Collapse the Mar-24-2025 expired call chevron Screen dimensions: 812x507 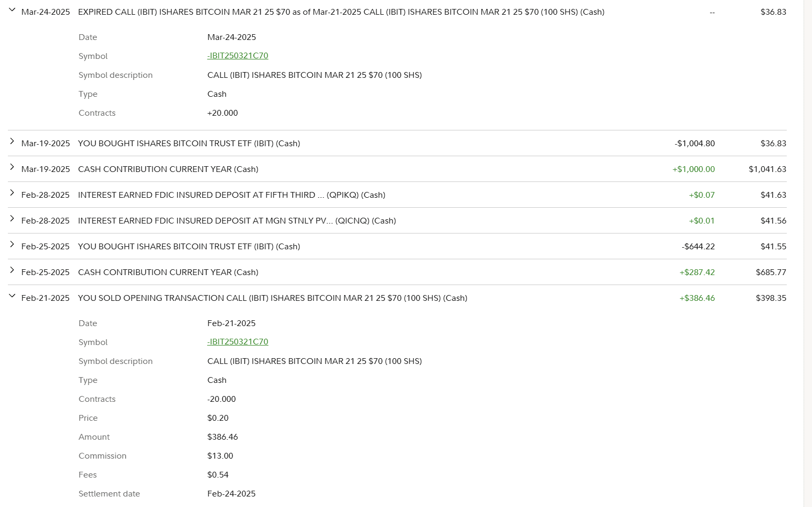(x=12, y=10)
